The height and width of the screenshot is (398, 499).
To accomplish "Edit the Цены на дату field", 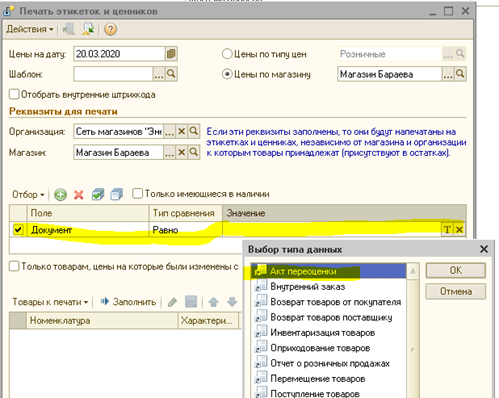I will coord(119,54).
